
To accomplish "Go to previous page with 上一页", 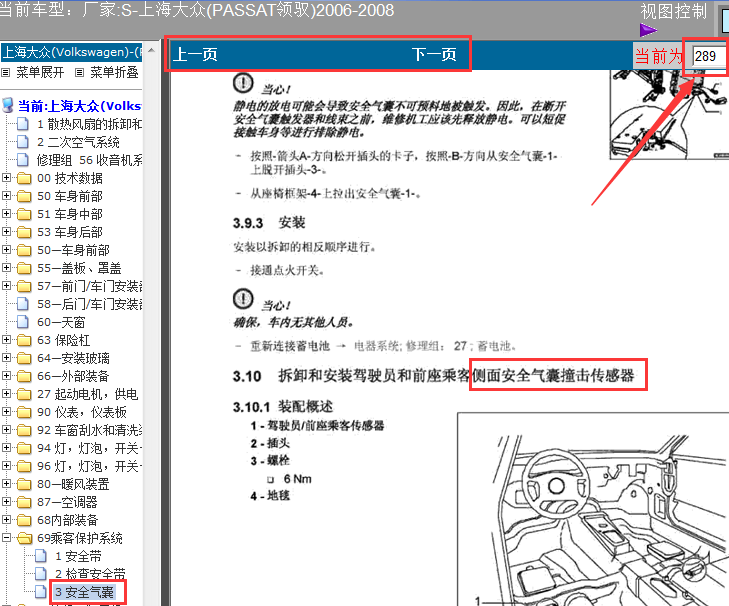I will click(195, 55).
